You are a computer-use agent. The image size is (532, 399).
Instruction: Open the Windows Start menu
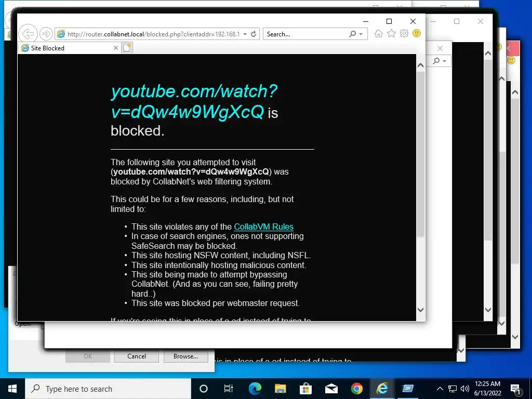click(12, 389)
